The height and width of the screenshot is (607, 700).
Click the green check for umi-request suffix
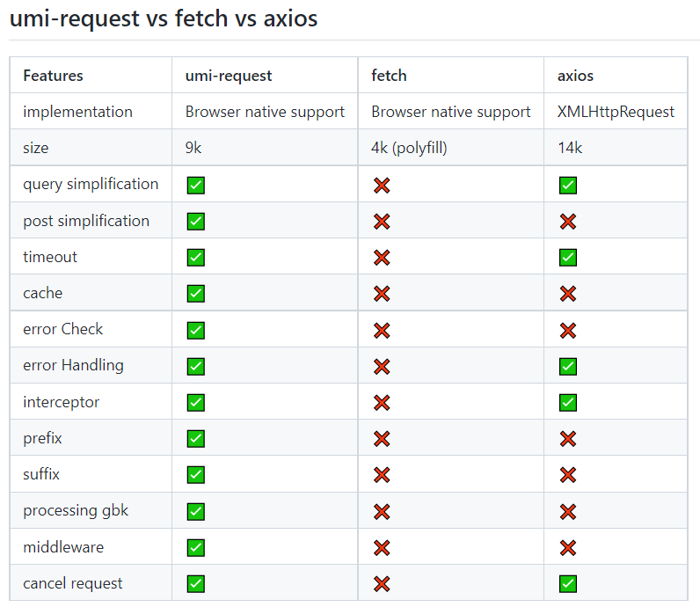(195, 475)
